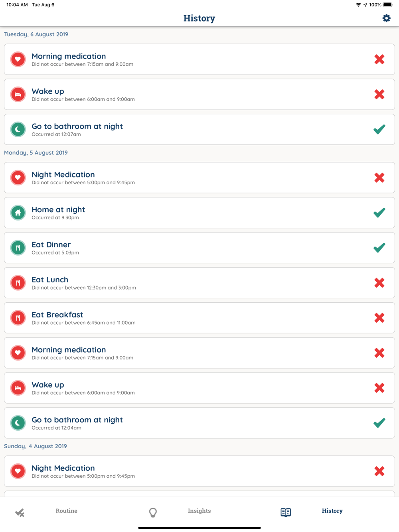Open the Eat Breakfast history entry

tap(199, 318)
